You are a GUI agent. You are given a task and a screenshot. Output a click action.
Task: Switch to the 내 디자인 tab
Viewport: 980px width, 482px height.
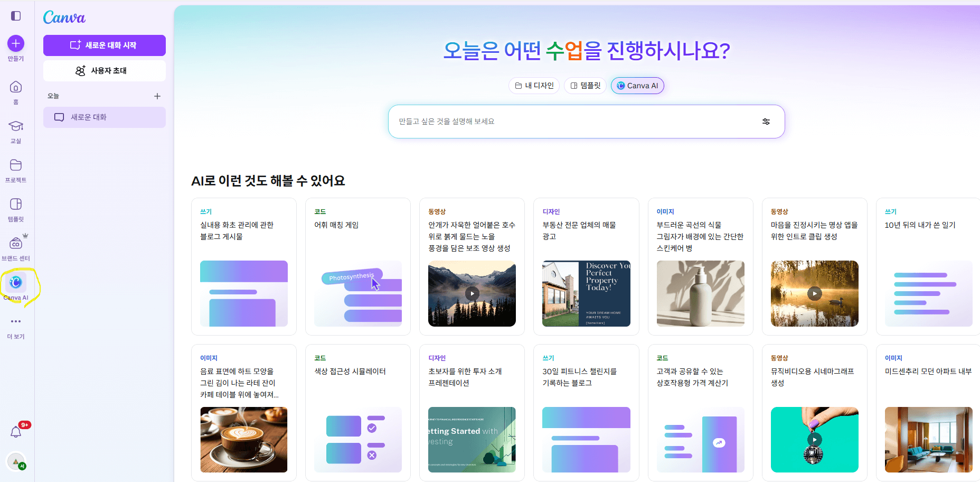point(534,85)
